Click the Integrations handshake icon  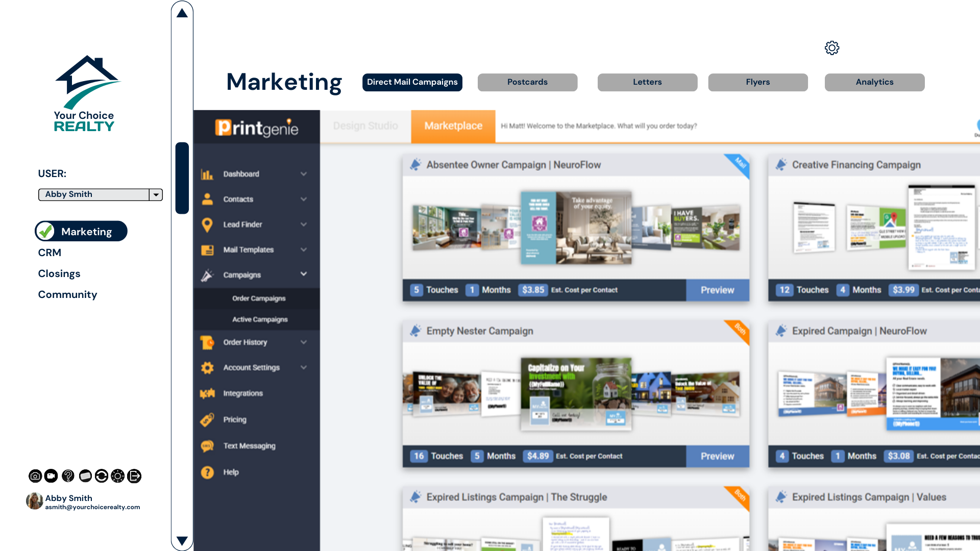point(207,393)
